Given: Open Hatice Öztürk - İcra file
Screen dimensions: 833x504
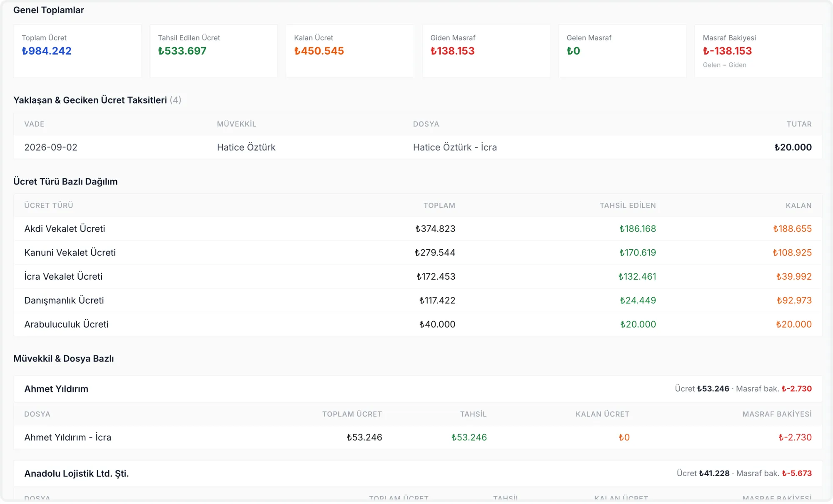Looking at the screenshot, I should 455,147.
